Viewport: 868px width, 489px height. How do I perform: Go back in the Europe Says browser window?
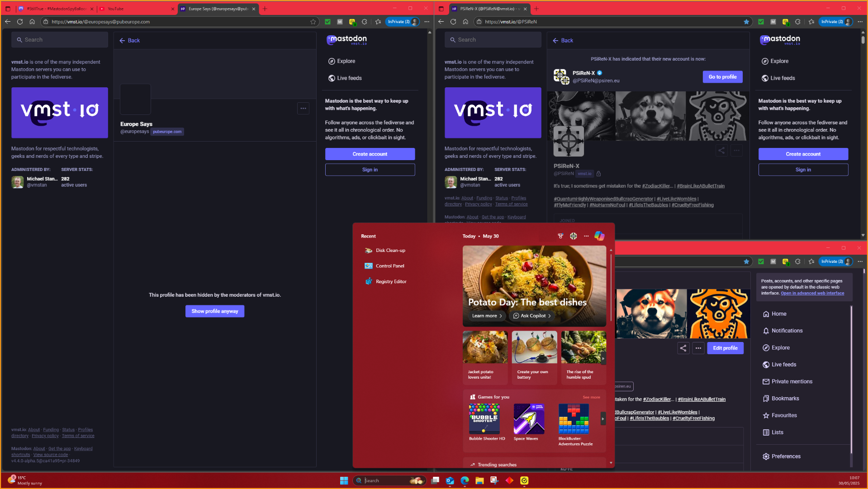[x=8, y=22]
